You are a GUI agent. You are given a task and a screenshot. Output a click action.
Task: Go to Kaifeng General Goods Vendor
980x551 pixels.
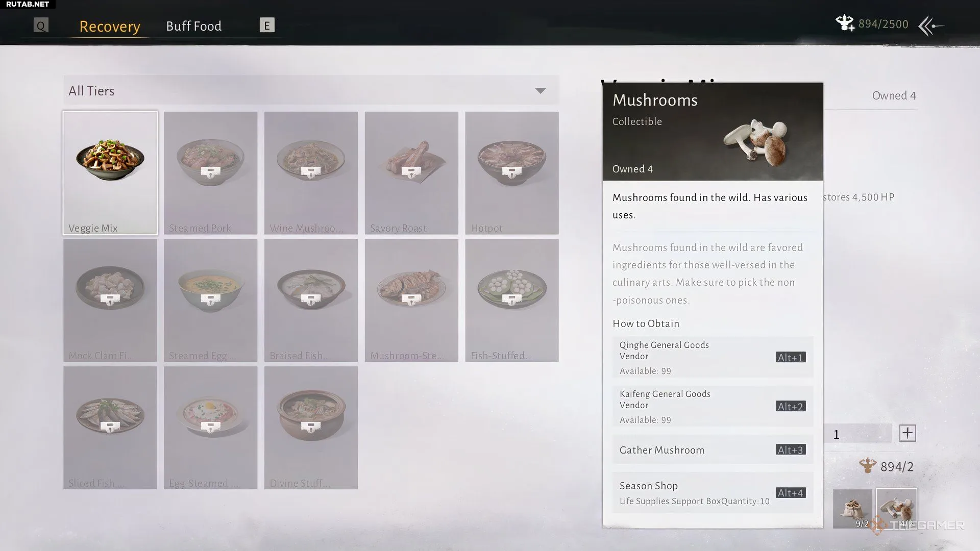point(713,406)
